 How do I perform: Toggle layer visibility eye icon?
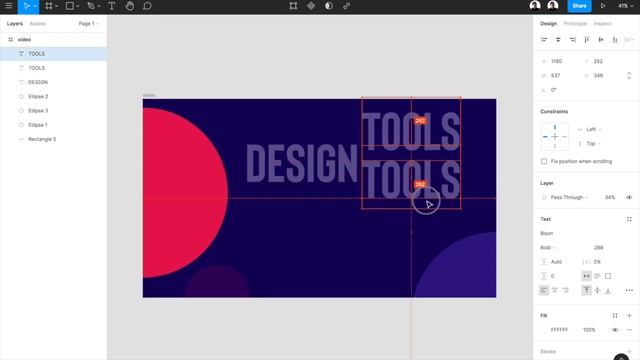(x=629, y=198)
